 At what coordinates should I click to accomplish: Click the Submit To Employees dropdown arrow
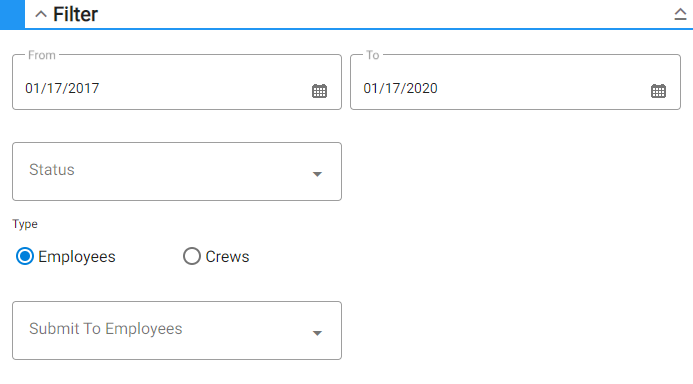[317, 333]
